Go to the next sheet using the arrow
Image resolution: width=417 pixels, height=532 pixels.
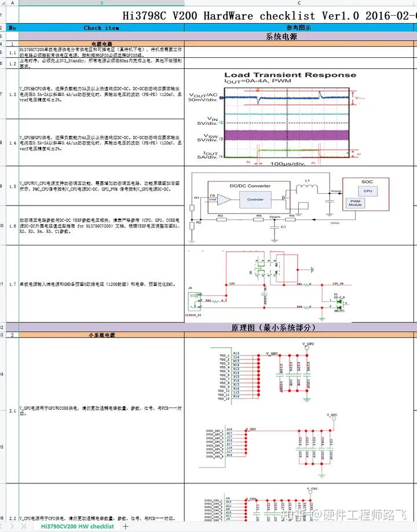coord(12,526)
